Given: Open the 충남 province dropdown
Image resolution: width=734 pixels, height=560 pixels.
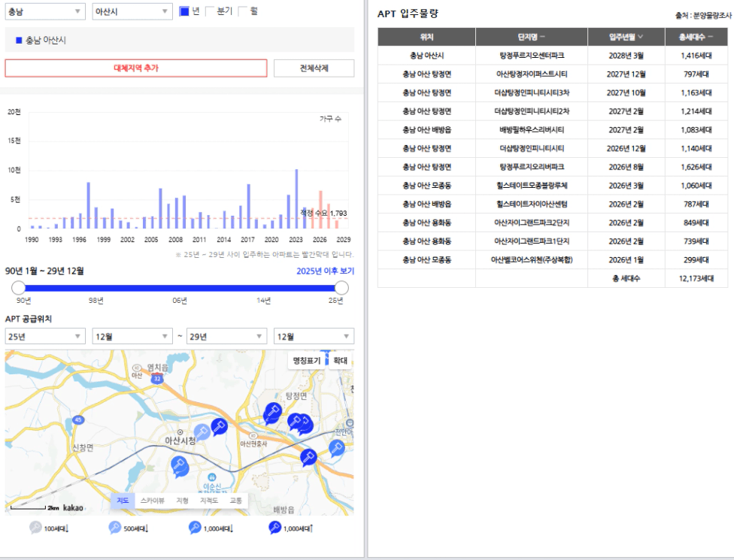Looking at the screenshot, I should click(45, 12).
